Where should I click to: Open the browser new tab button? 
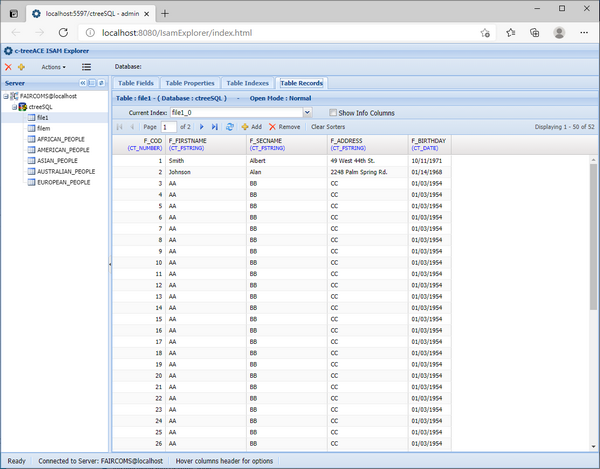click(165, 13)
